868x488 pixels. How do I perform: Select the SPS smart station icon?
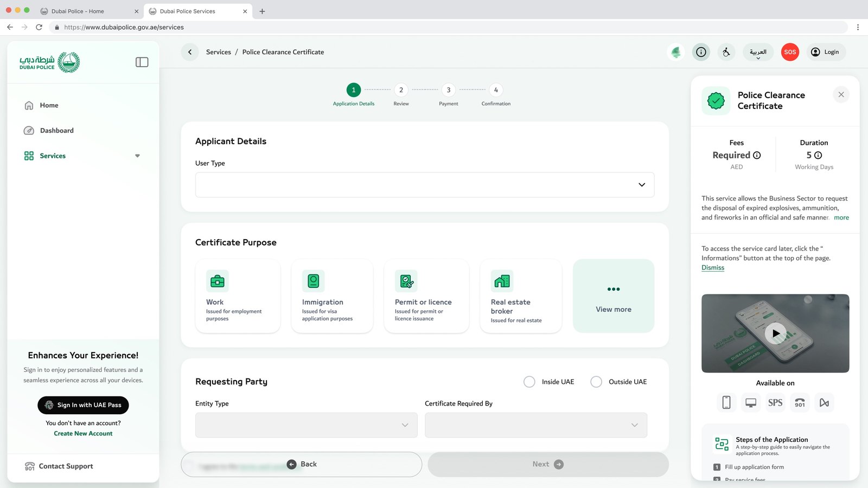coord(775,402)
